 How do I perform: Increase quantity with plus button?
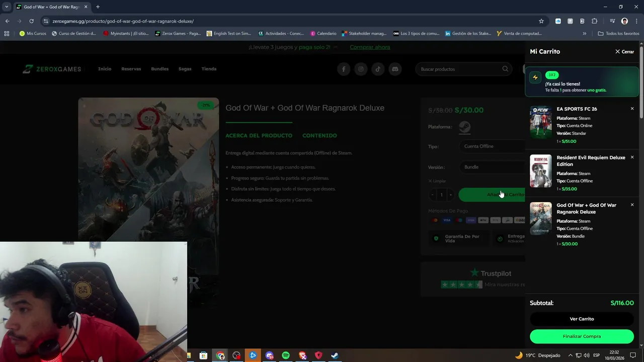point(450,195)
